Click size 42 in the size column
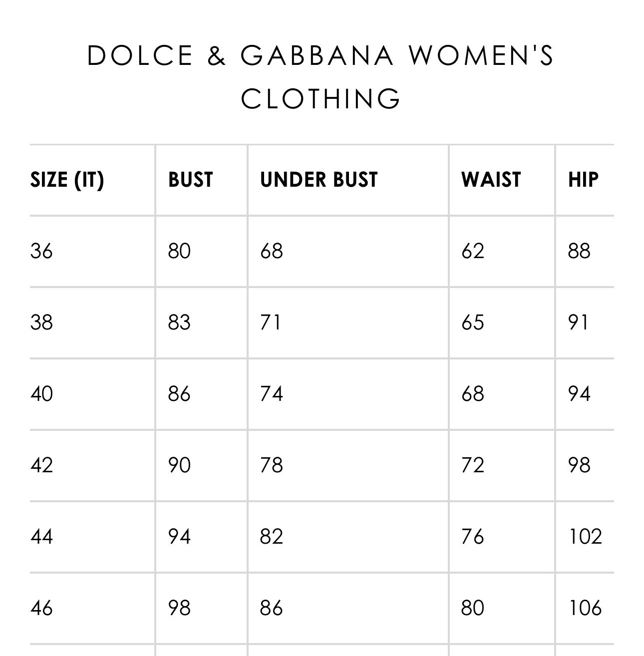Screen dimensions: 644x656 coord(41,465)
